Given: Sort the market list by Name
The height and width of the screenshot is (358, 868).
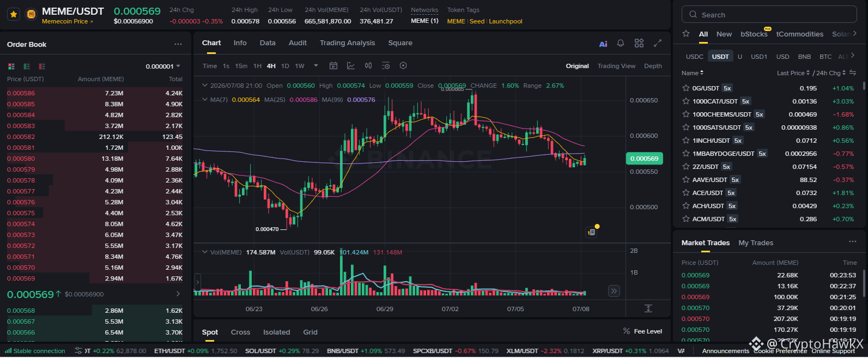Looking at the screenshot, I should click(x=693, y=73).
